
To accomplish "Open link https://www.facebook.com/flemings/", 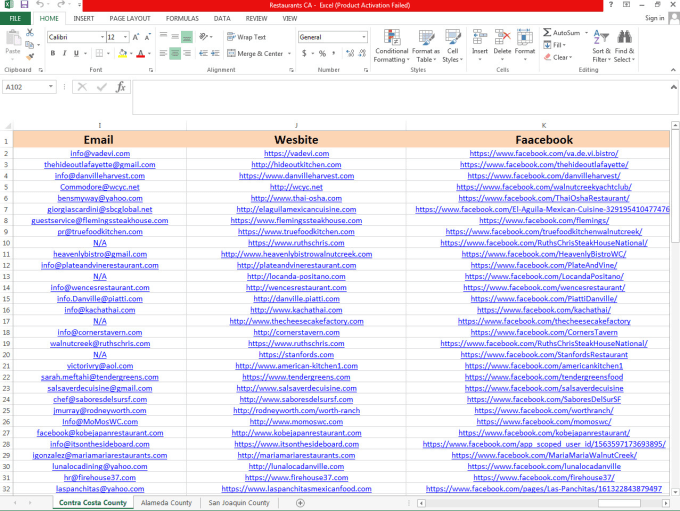I will coord(544,220).
